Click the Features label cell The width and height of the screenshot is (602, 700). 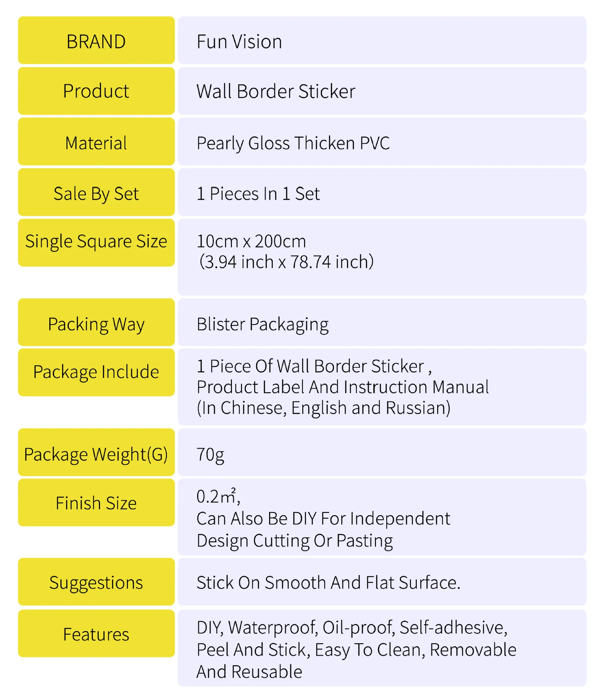[x=96, y=634]
